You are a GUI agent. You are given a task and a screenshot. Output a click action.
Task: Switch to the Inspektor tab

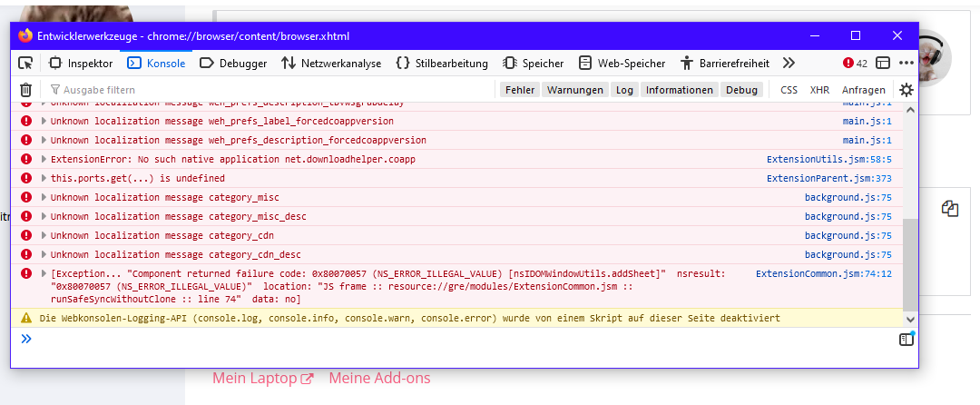pos(81,64)
